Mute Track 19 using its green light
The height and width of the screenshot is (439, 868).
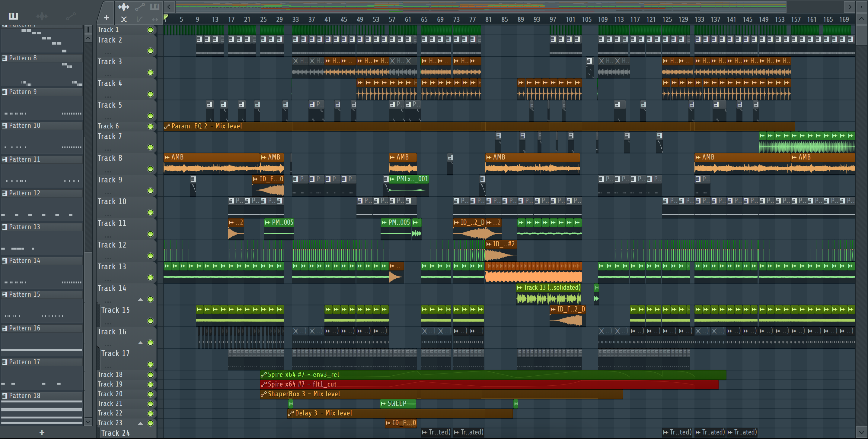click(150, 384)
